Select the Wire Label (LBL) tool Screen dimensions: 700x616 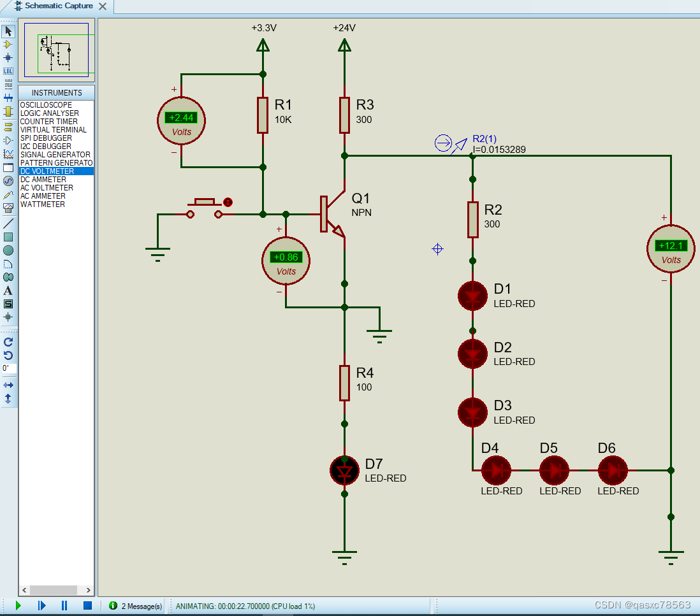[8, 71]
